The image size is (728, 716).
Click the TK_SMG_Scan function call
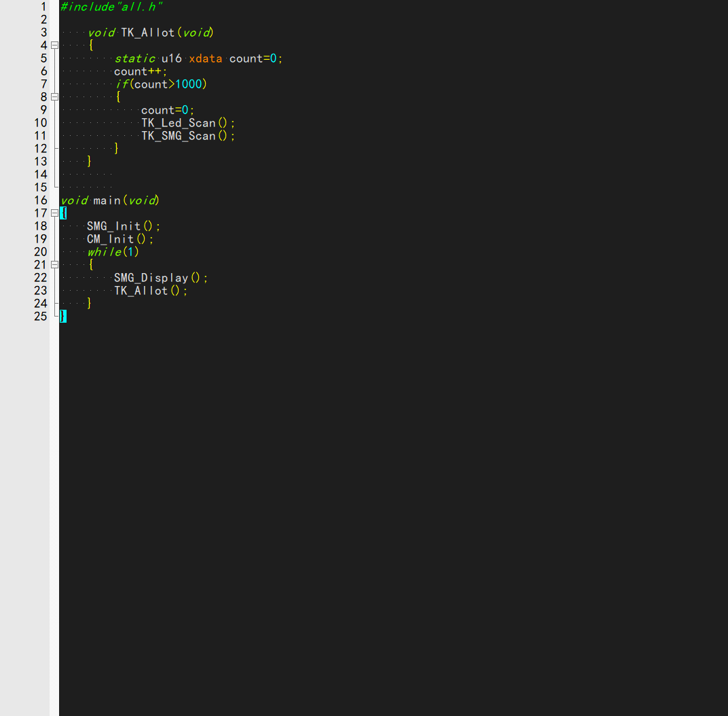tap(178, 136)
